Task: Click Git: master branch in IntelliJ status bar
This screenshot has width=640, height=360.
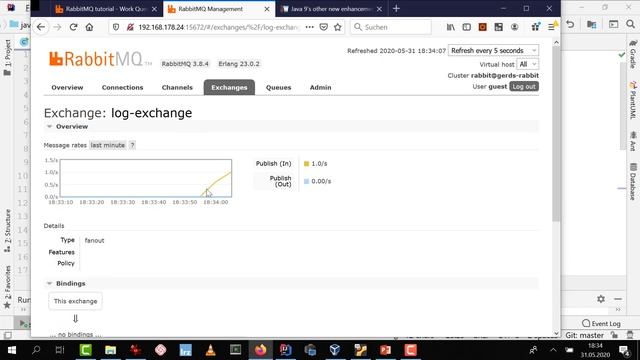Action: pyautogui.click(x=584, y=335)
